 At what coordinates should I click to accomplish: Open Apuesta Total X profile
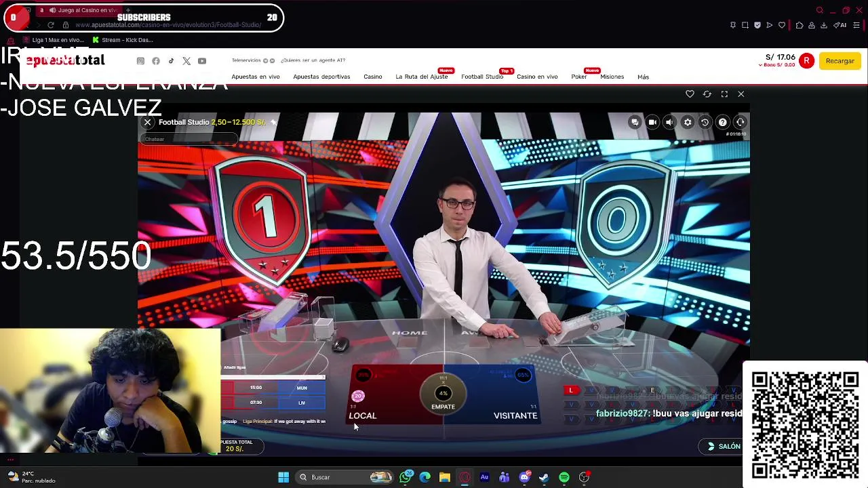coord(186,61)
